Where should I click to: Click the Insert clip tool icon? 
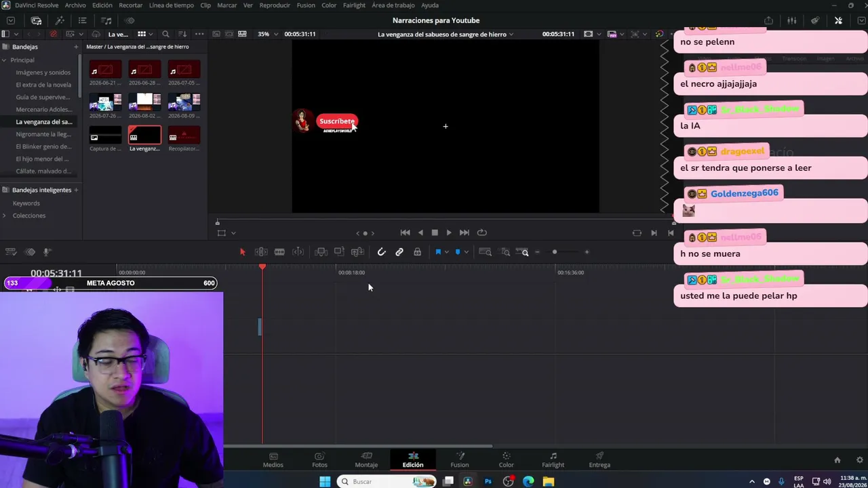[x=321, y=252]
